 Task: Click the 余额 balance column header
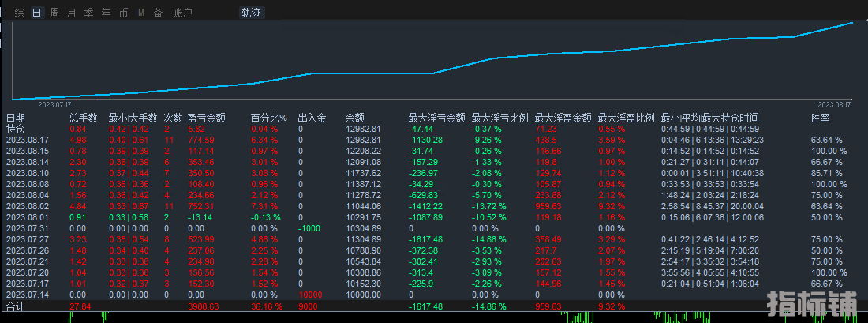pos(355,118)
